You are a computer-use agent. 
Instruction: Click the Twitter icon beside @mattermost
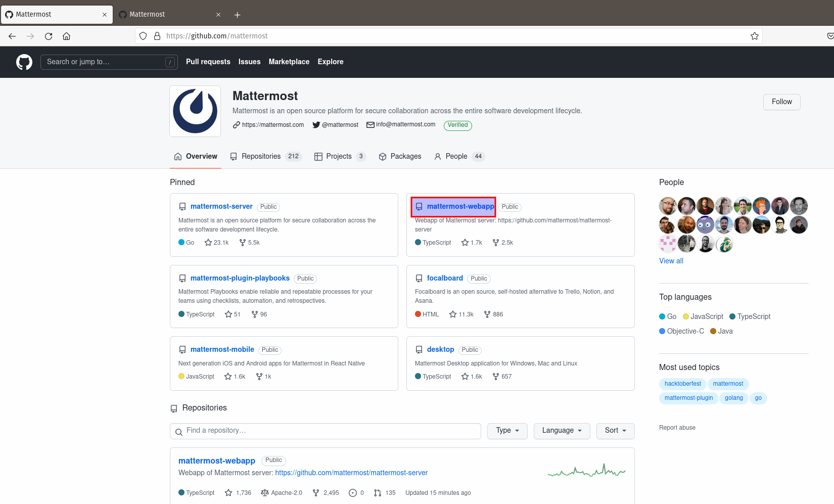(x=315, y=125)
